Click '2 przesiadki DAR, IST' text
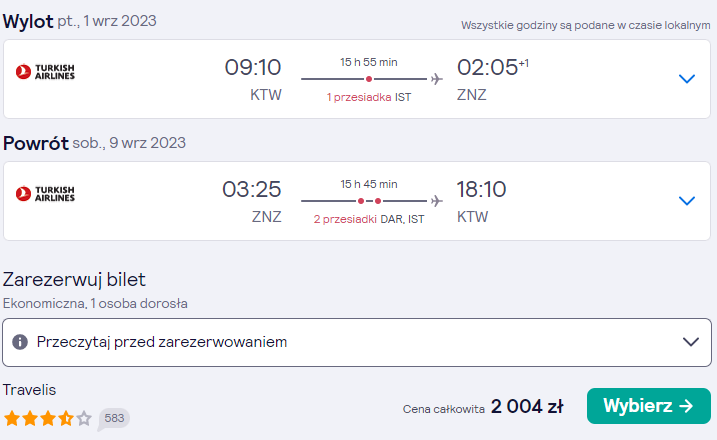The image size is (717, 440). tap(369, 219)
